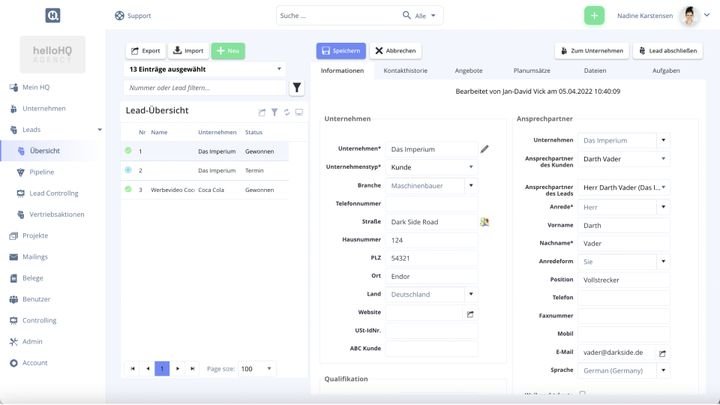The height and width of the screenshot is (405, 720).
Task: Open '13 Einträge ausgewählt' dropdown
Action: pos(205,69)
